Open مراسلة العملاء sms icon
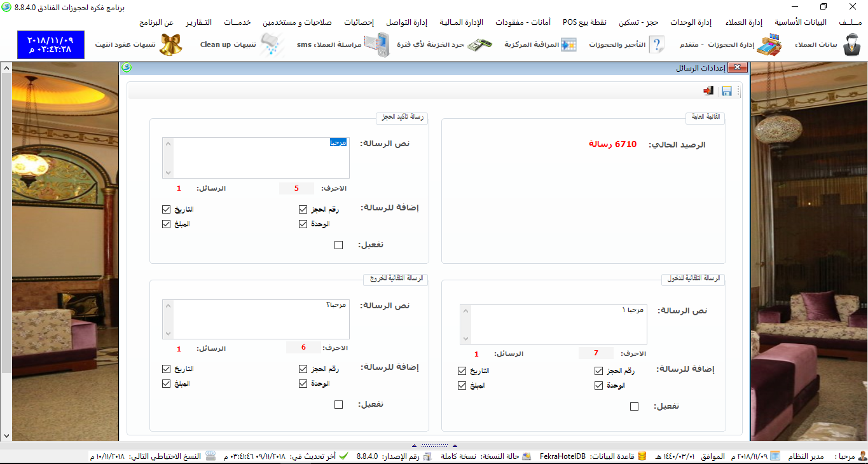Screen dimensions: 868x464 380,45
